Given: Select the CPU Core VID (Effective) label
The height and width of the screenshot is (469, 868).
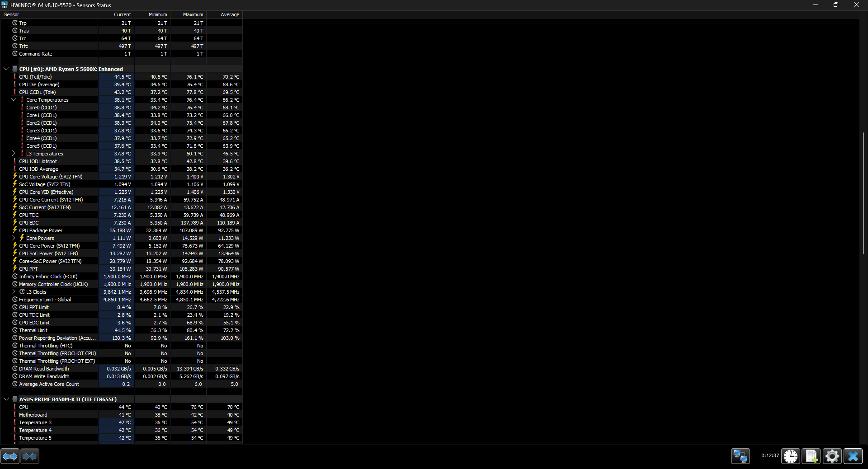Looking at the screenshot, I should 46,192.
